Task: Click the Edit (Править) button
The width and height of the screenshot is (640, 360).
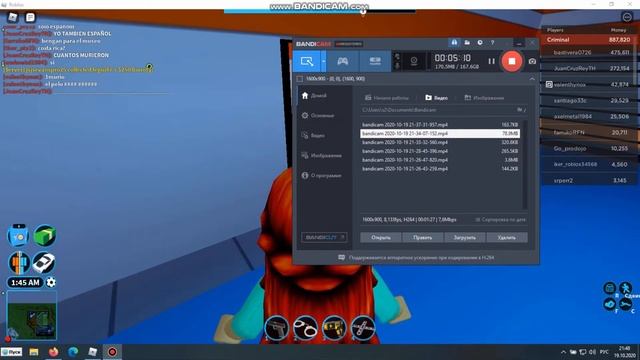Action: (422, 237)
